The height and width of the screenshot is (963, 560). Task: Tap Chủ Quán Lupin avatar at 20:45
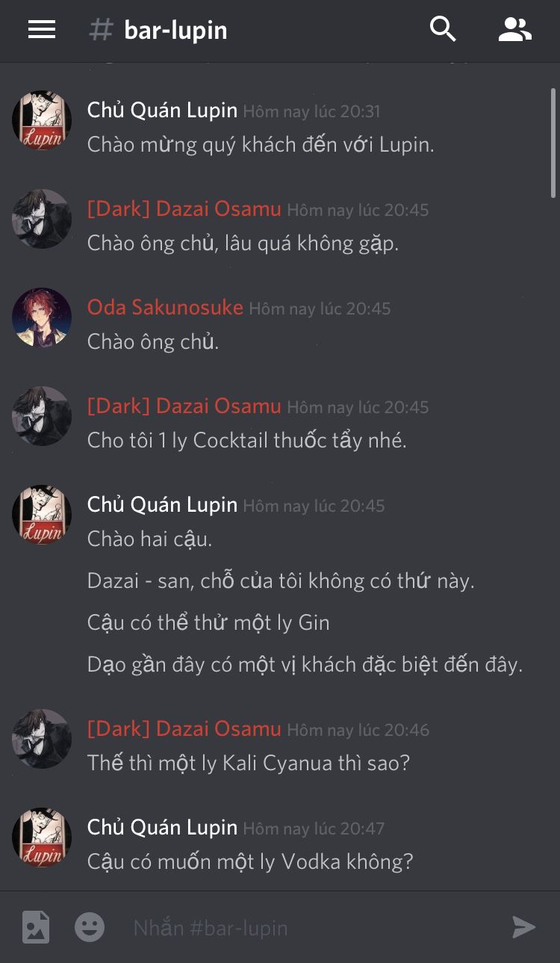click(42, 515)
